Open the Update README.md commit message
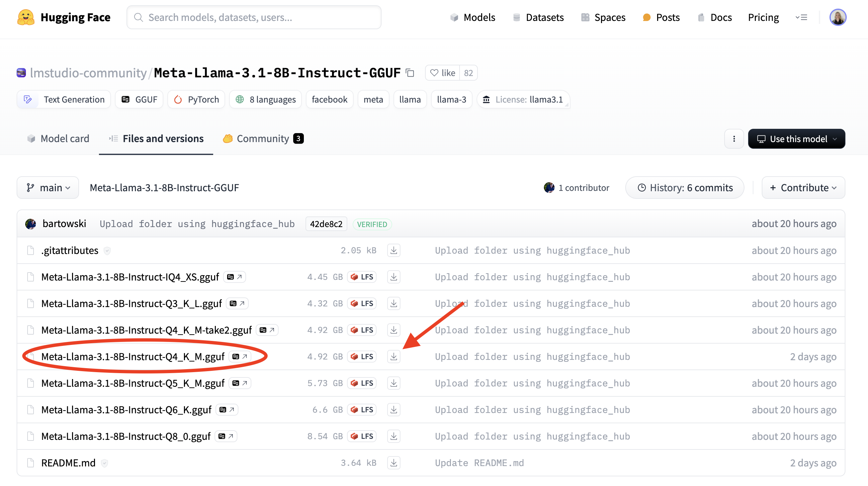 pos(479,463)
